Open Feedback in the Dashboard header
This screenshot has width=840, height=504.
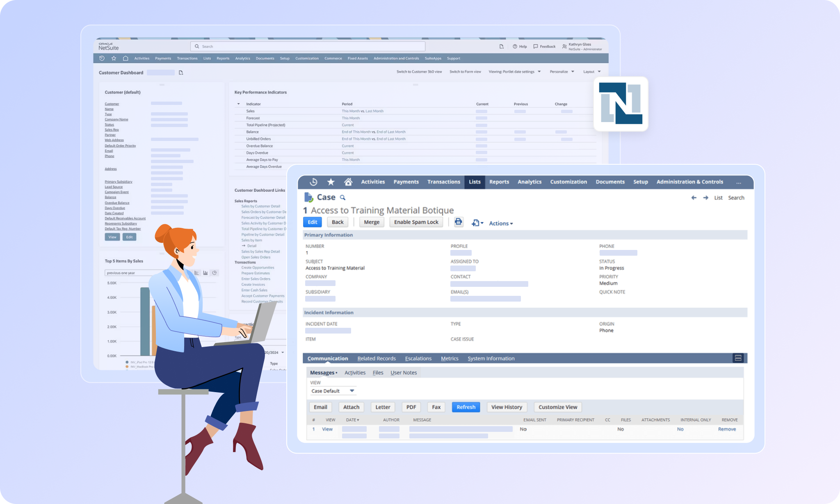click(544, 47)
